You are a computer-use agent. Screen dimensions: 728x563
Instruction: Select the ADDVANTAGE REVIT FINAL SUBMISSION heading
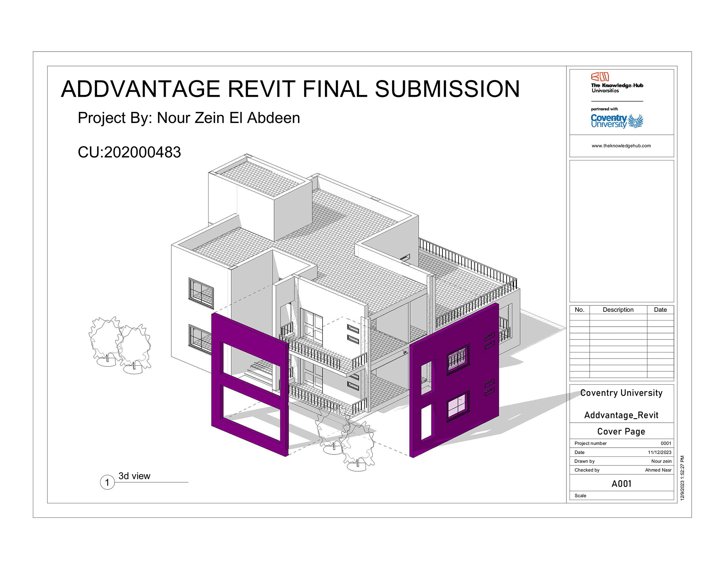pos(290,89)
